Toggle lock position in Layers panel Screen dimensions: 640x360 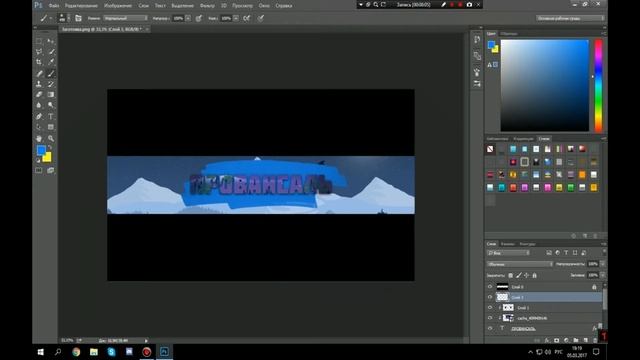527,276
